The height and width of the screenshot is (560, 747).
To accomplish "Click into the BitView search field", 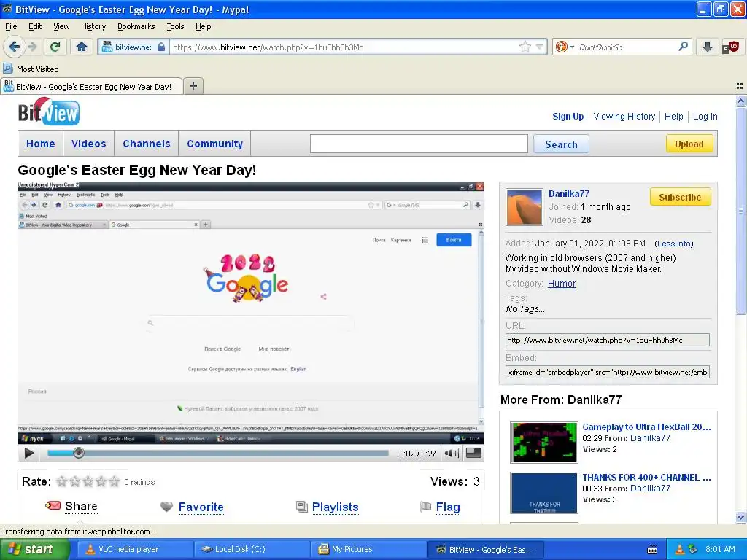I will pyautogui.click(x=419, y=144).
